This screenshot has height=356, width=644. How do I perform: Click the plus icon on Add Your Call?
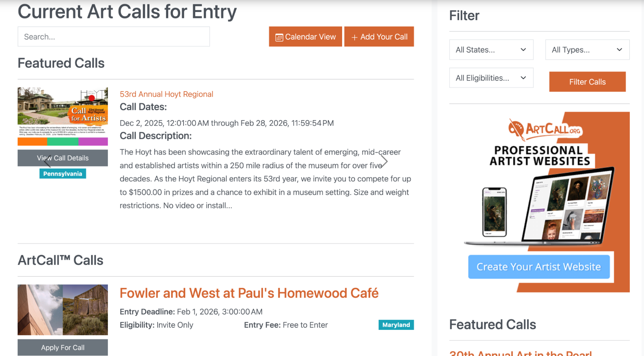[x=355, y=36]
